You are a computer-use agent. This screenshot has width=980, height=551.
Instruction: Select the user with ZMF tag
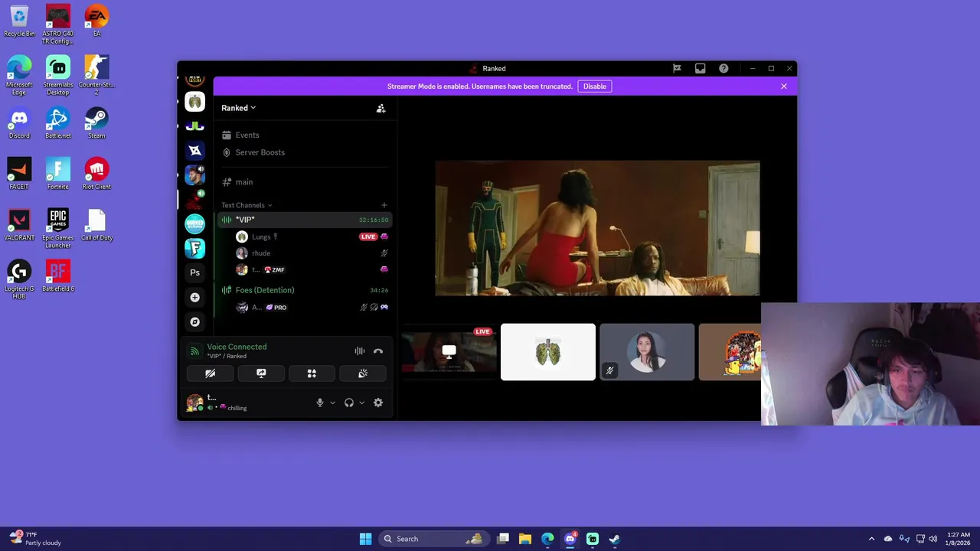tap(312, 269)
